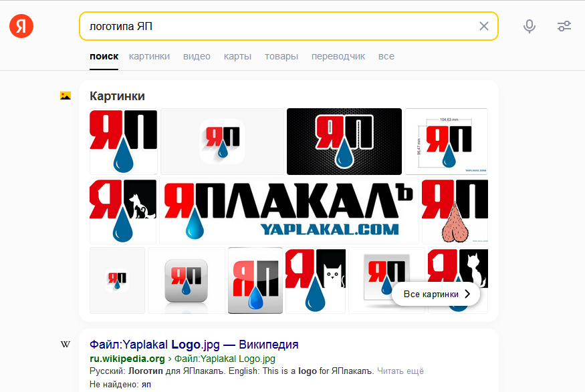Open the ЯП logo on black background thumbnail
Screen dimensions: 585x392
344,142
